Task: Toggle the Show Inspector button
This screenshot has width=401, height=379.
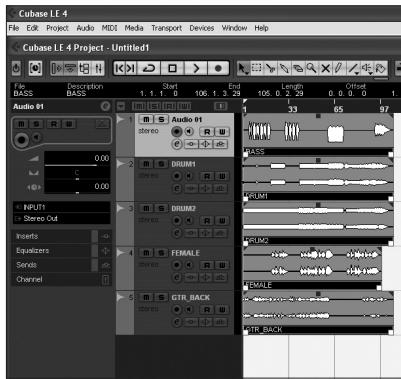Action: pyautogui.click(x=57, y=69)
